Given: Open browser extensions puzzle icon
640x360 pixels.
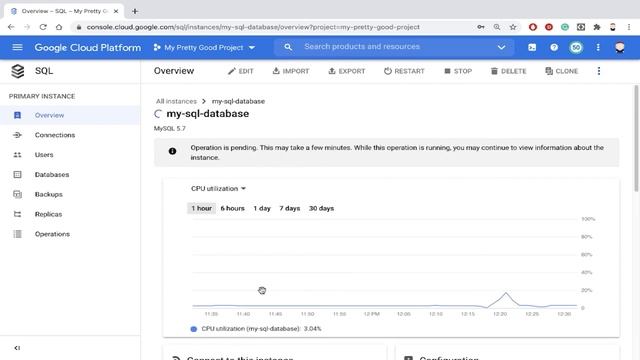Looking at the screenshot, I should [597, 27].
